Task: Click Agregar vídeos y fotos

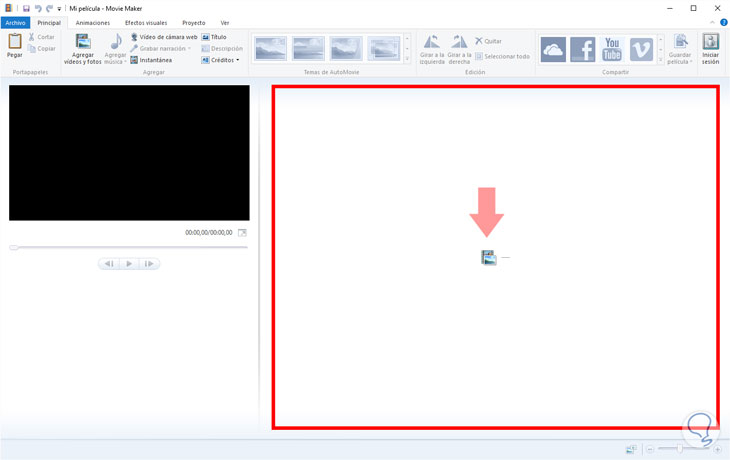Action: (83, 49)
